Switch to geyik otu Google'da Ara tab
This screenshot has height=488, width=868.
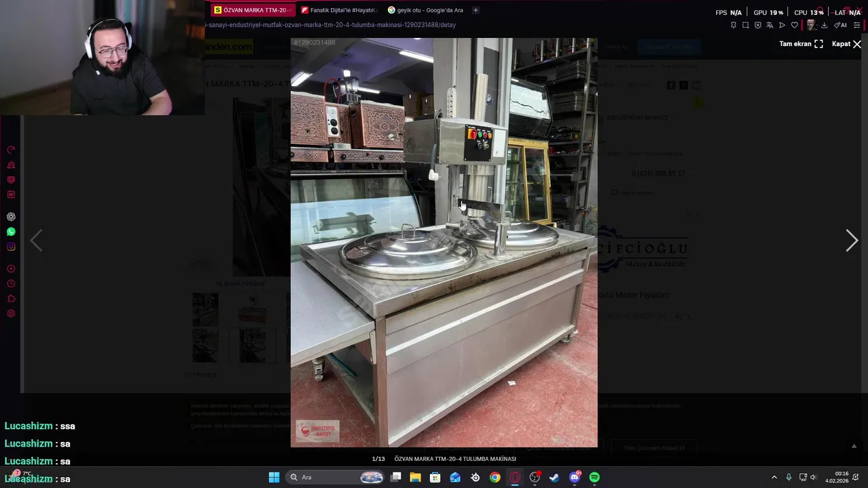pyautogui.click(x=426, y=10)
